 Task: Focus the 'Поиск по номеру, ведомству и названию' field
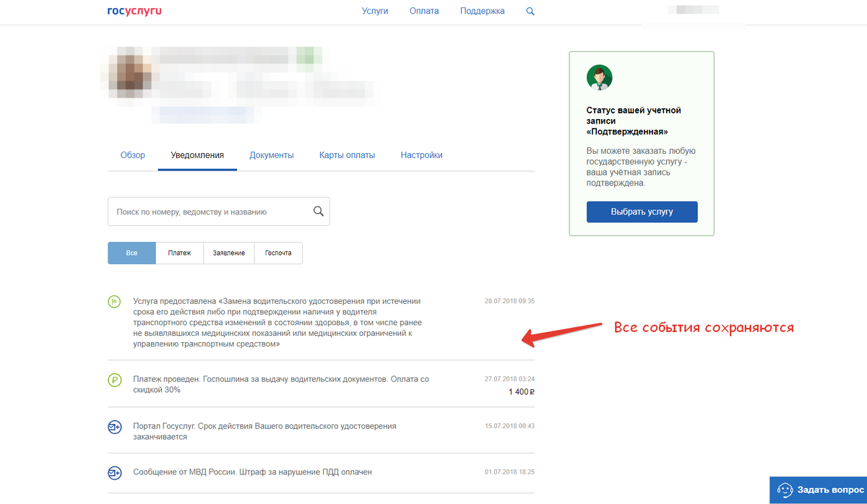coord(219,212)
